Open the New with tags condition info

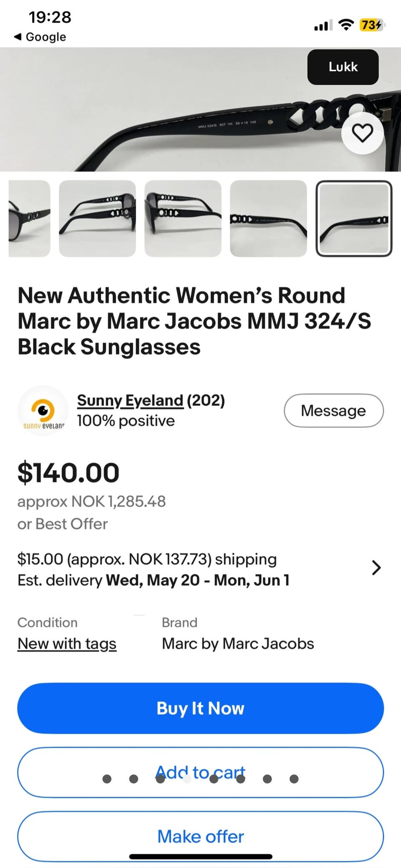67,643
